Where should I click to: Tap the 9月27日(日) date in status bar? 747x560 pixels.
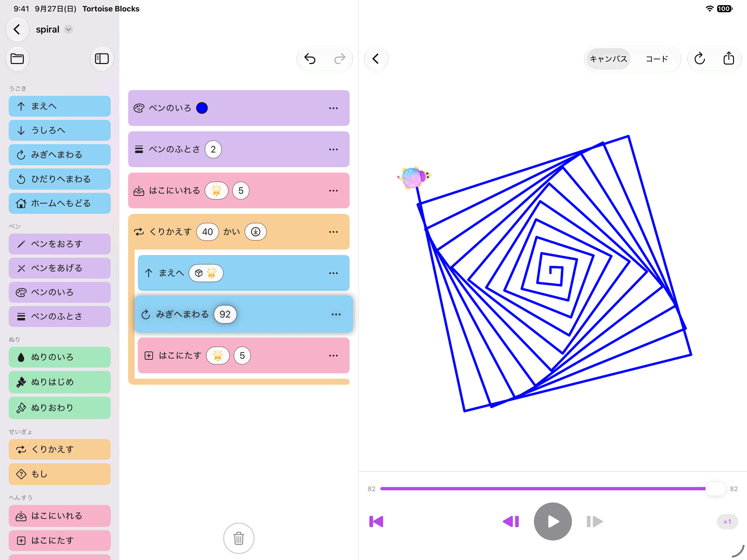56,9
